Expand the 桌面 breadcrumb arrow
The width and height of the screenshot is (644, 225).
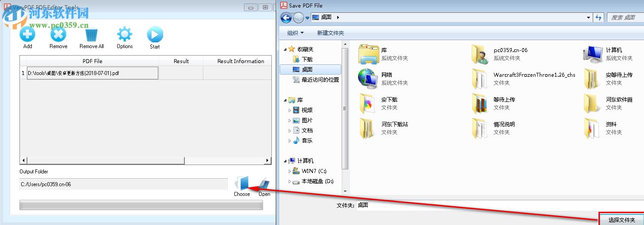click(x=338, y=18)
